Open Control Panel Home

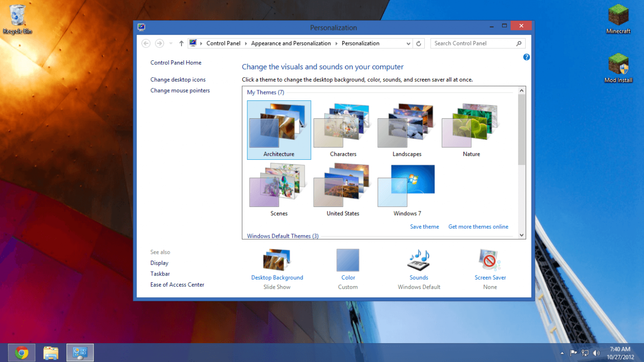click(176, 63)
